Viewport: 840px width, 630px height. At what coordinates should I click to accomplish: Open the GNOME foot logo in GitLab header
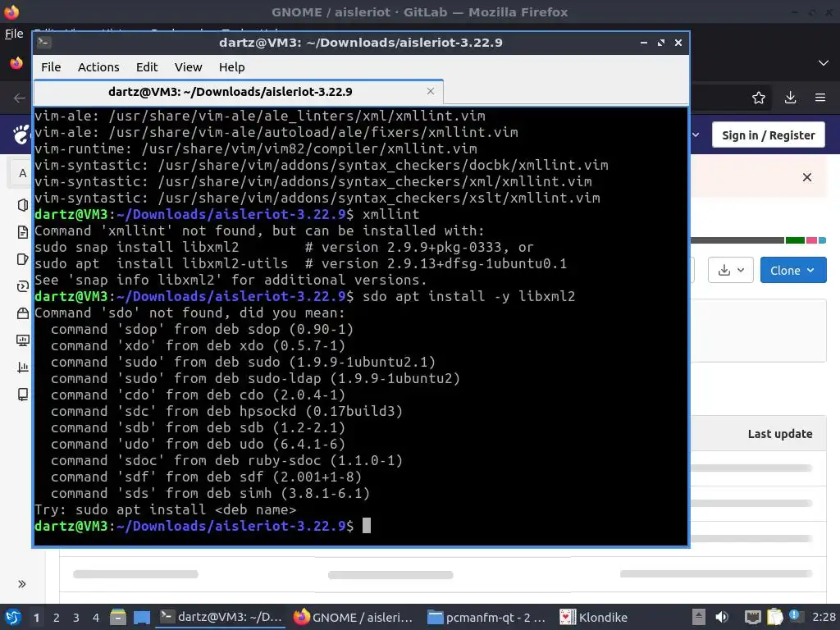coord(21,135)
